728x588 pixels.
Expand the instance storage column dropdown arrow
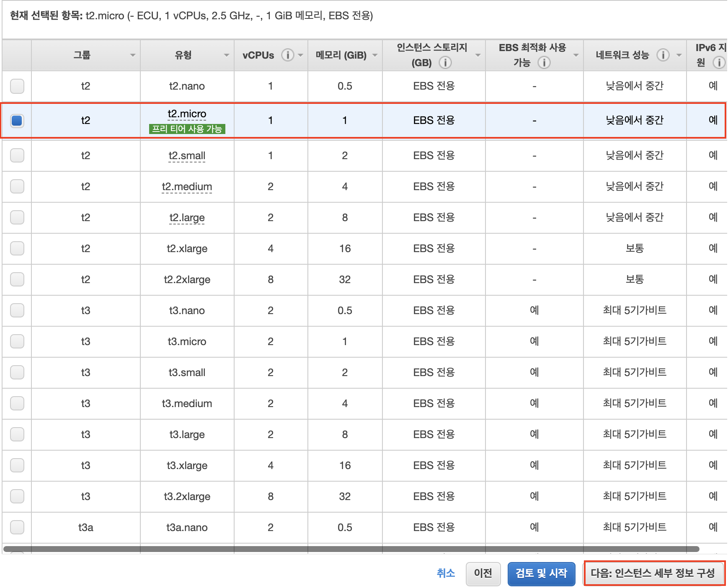(478, 55)
